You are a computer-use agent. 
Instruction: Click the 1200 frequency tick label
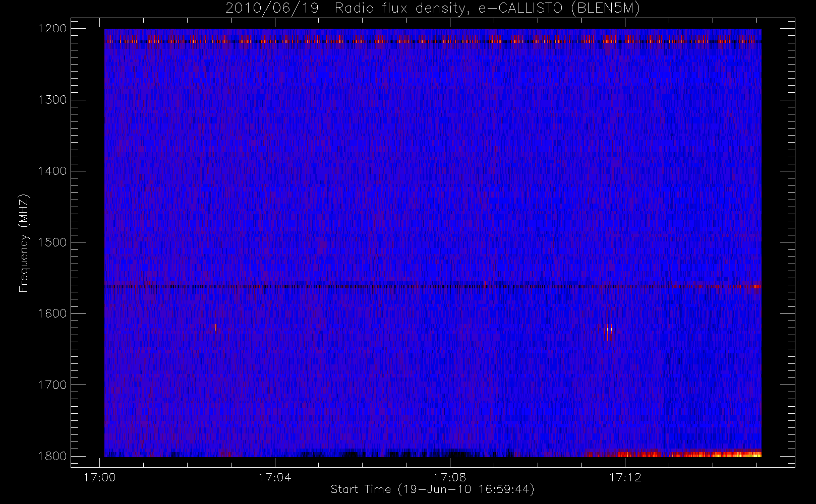tap(52, 29)
